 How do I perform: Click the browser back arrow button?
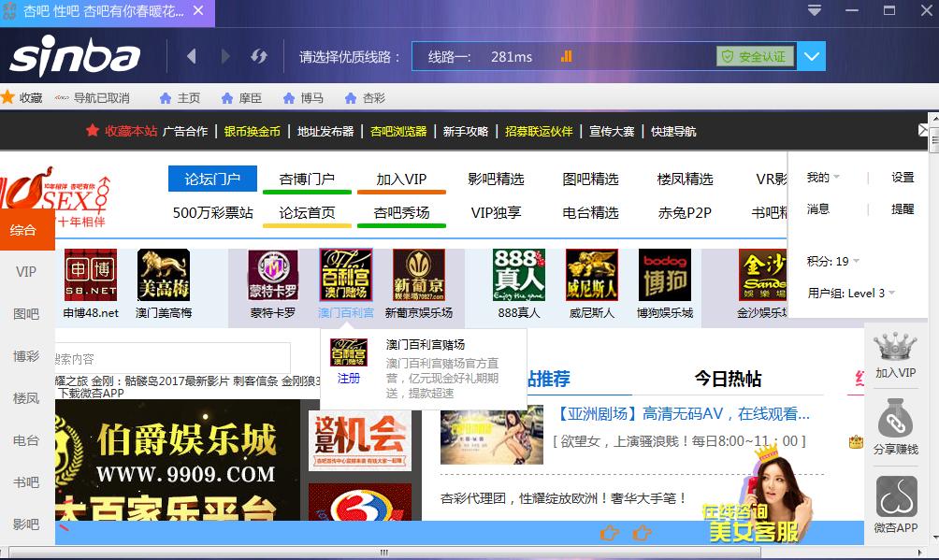(191, 56)
